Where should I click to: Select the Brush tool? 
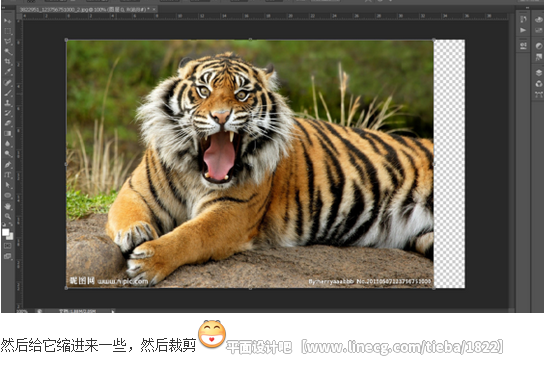[8, 93]
